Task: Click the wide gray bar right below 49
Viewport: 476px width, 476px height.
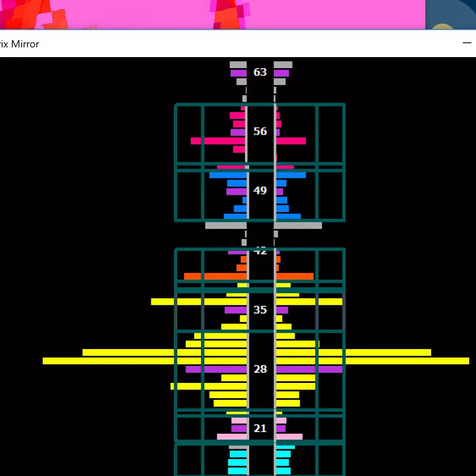Action: click(x=298, y=225)
